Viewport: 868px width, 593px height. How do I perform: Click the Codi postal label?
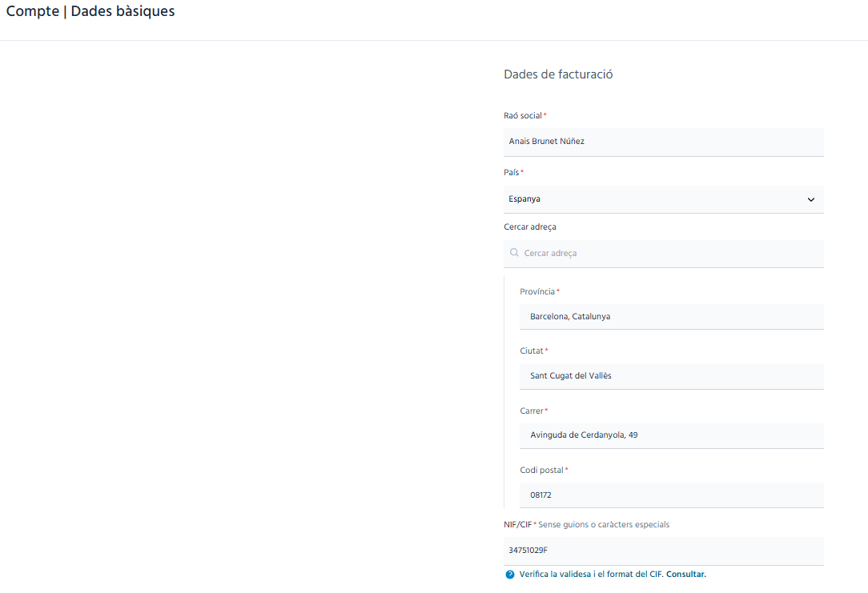(541, 471)
